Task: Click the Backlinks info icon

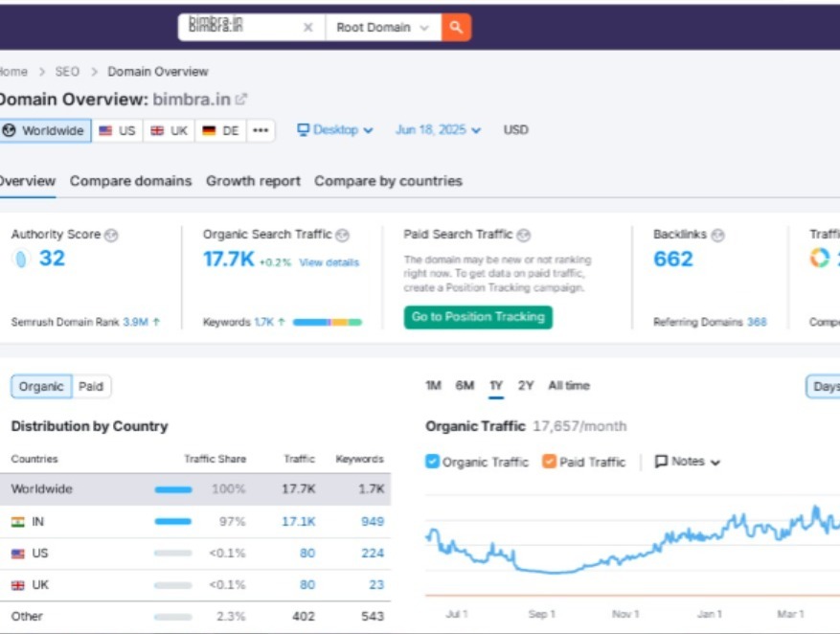Action: 717,235
